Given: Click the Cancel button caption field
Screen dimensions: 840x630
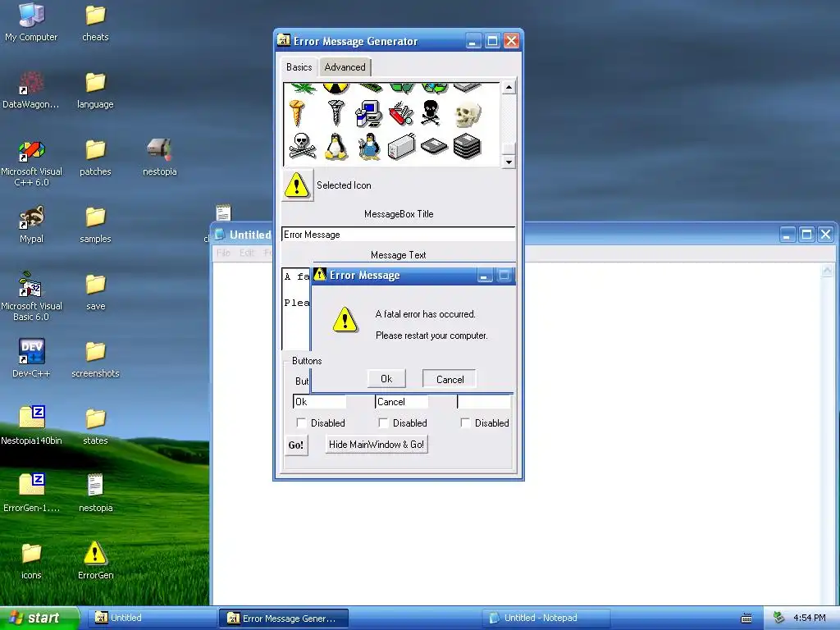Looking at the screenshot, I should tap(402, 402).
